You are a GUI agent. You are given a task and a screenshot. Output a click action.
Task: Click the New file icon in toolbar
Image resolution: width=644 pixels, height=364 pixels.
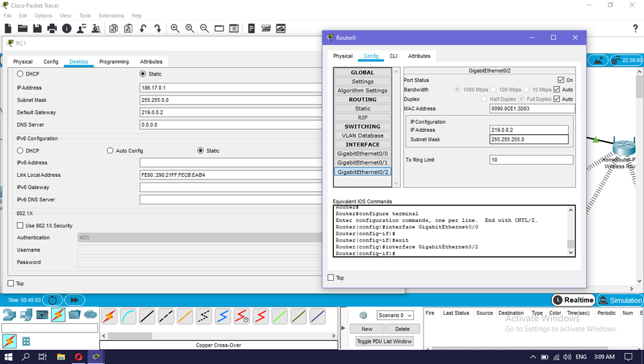tap(8, 28)
